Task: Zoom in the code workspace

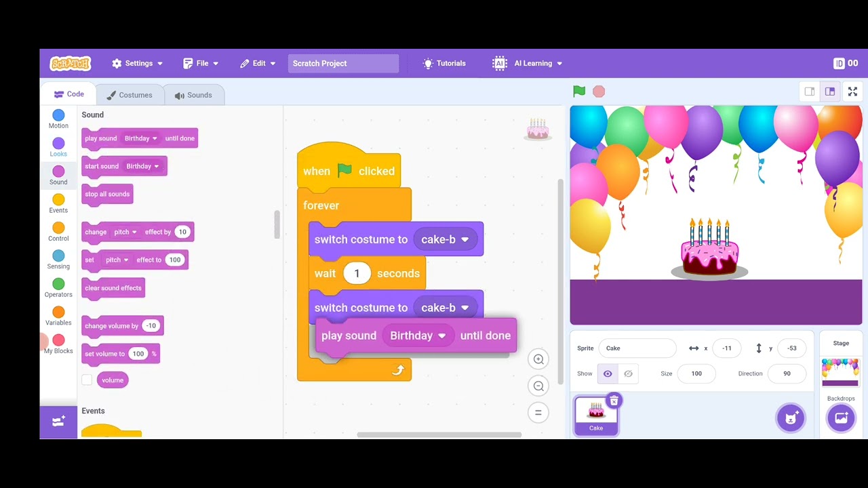Action: pos(538,359)
